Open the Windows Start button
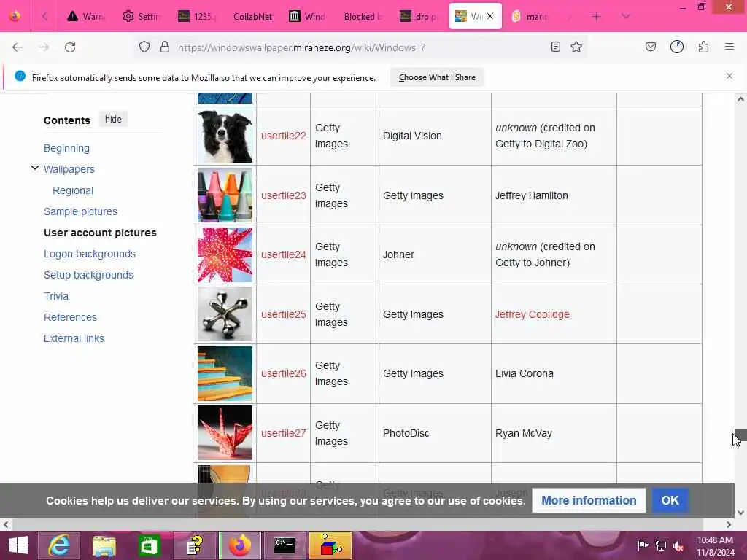 tap(18, 545)
